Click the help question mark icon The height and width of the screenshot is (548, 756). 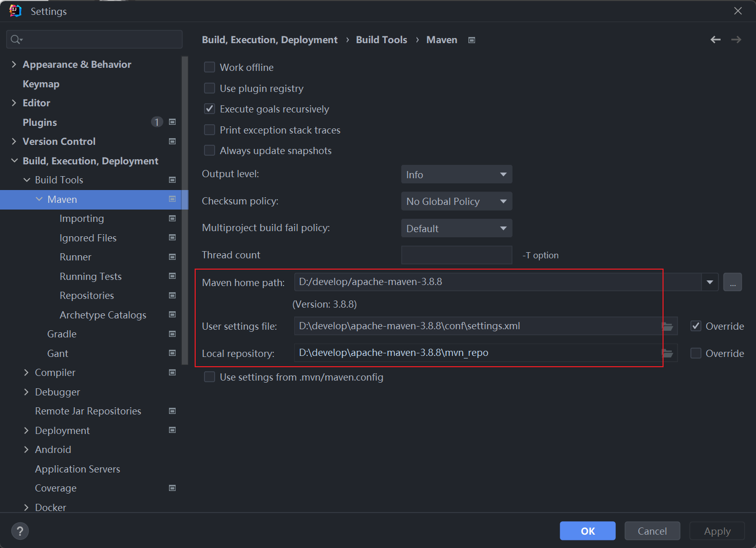(20, 531)
